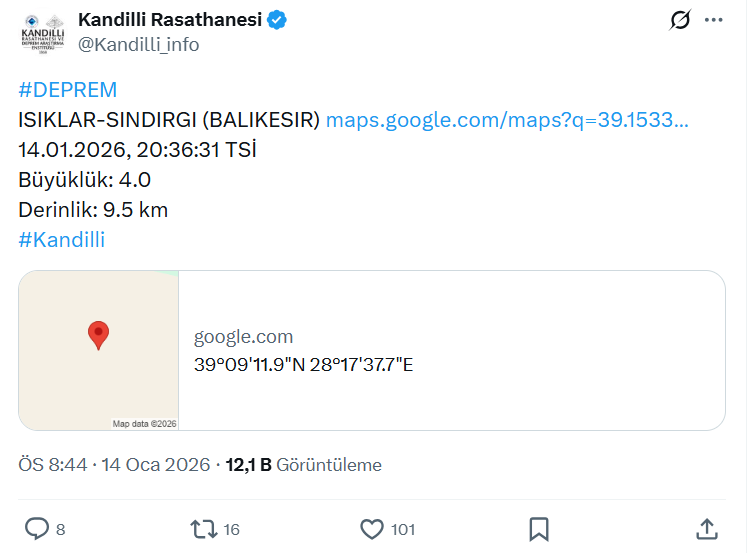Click the 101 likes count
The image size is (753, 553).
(x=403, y=529)
